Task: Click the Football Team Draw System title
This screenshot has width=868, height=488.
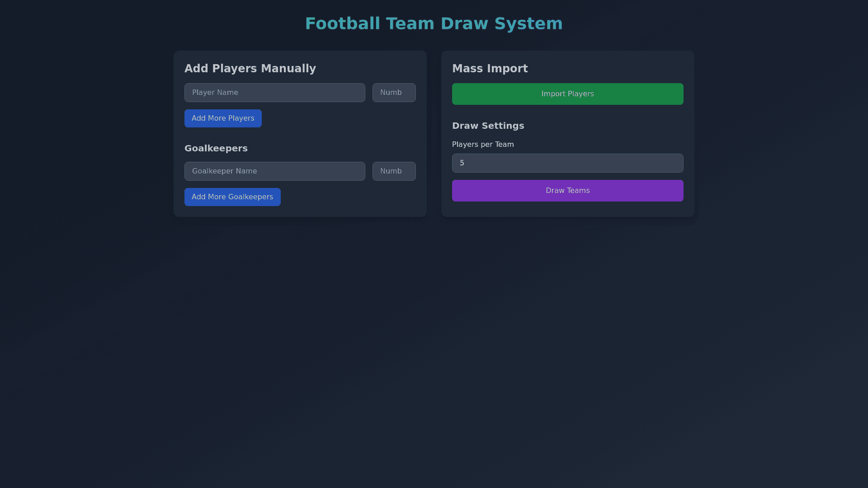Action: [434, 23]
